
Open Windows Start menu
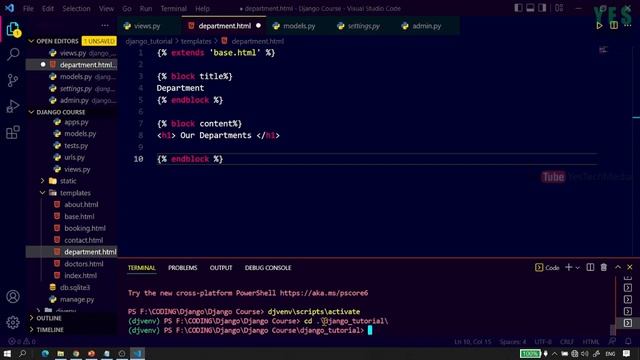click(x=7, y=353)
